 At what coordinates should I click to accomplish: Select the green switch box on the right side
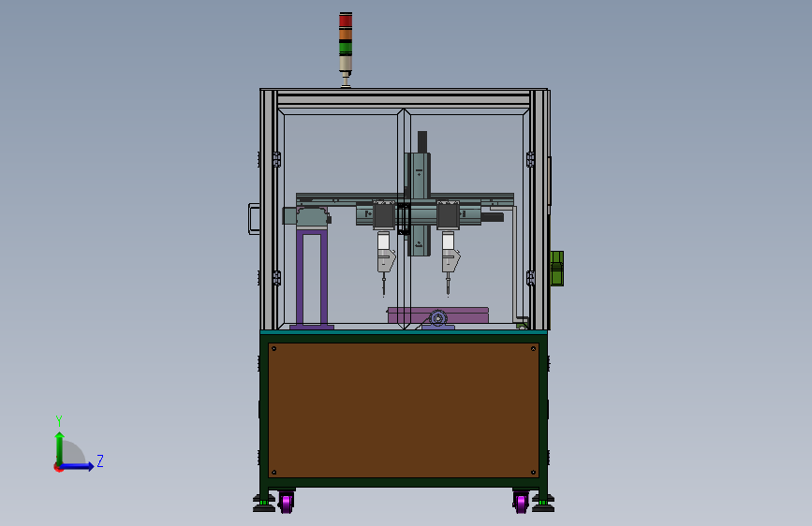(x=556, y=269)
